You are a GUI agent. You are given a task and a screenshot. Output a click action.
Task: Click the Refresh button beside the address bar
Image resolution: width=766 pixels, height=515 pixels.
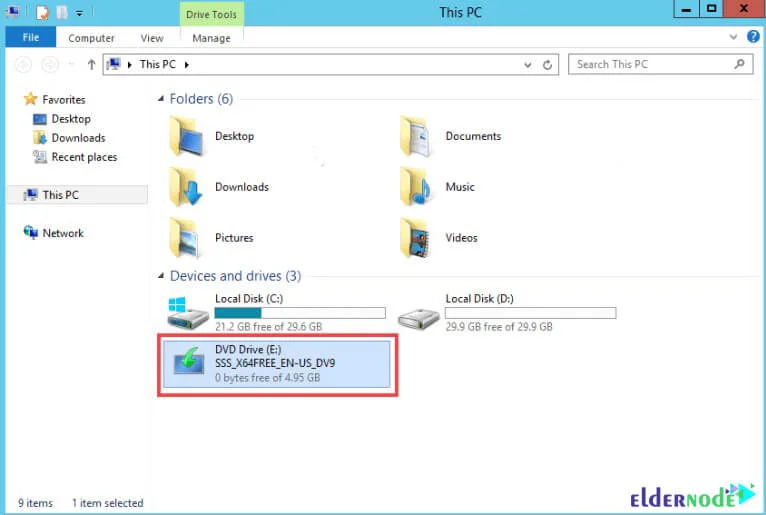[x=547, y=64]
